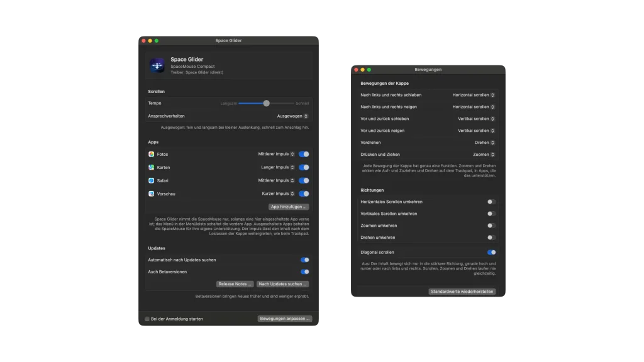Click the App hinzufügen button
The image size is (644, 362).
coord(289,207)
